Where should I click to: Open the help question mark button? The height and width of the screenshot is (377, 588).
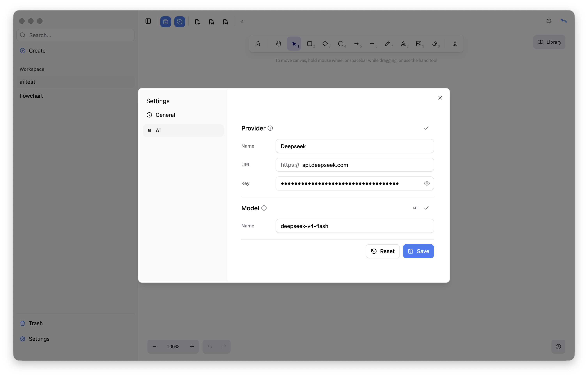pos(558,347)
